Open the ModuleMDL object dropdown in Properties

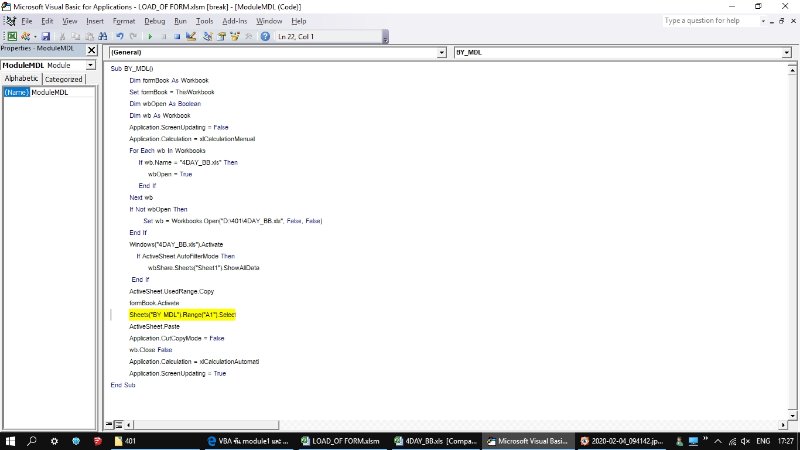tap(91, 65)
